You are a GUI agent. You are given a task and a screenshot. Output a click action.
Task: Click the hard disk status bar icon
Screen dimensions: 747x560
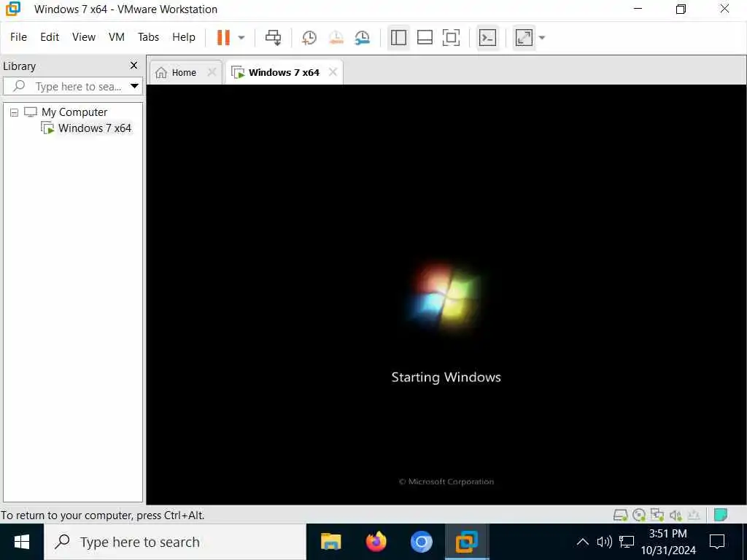[620, 515]
